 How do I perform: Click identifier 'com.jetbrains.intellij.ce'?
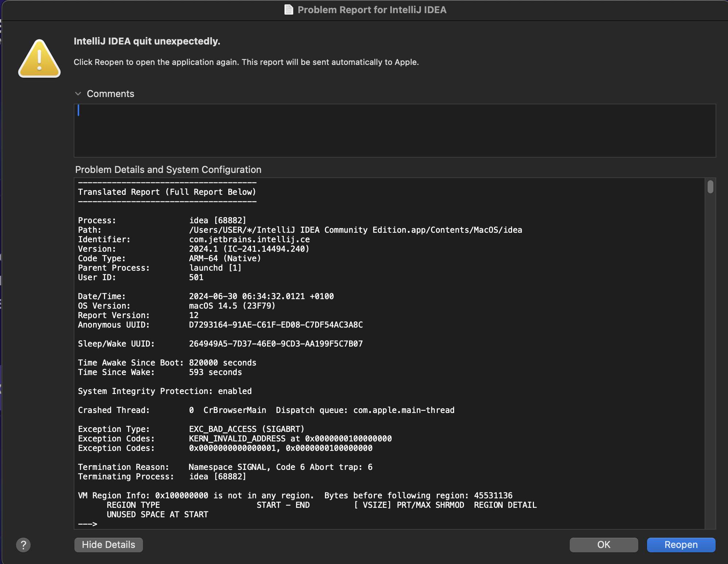(249, 239)
